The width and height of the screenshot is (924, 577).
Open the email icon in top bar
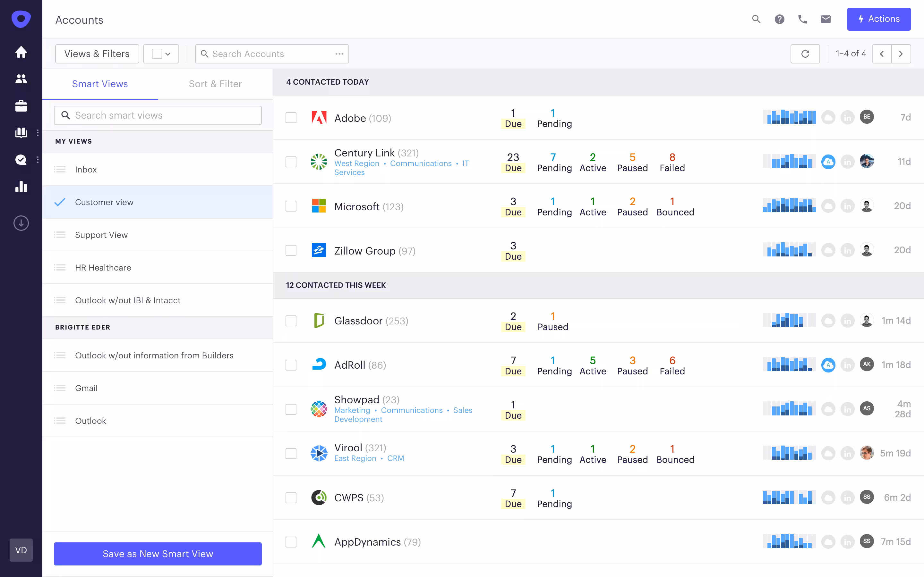coord(826,19)
